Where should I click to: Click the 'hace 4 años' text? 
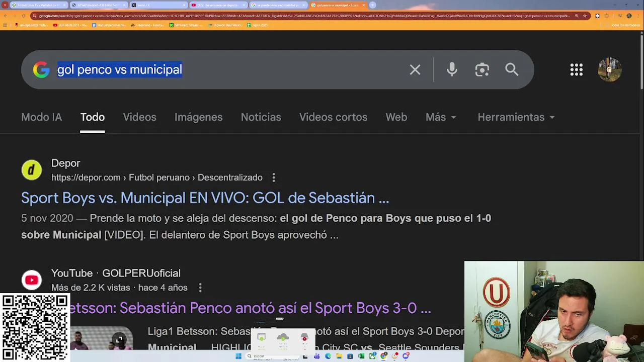pyautogui.click(x=163, y=288)
